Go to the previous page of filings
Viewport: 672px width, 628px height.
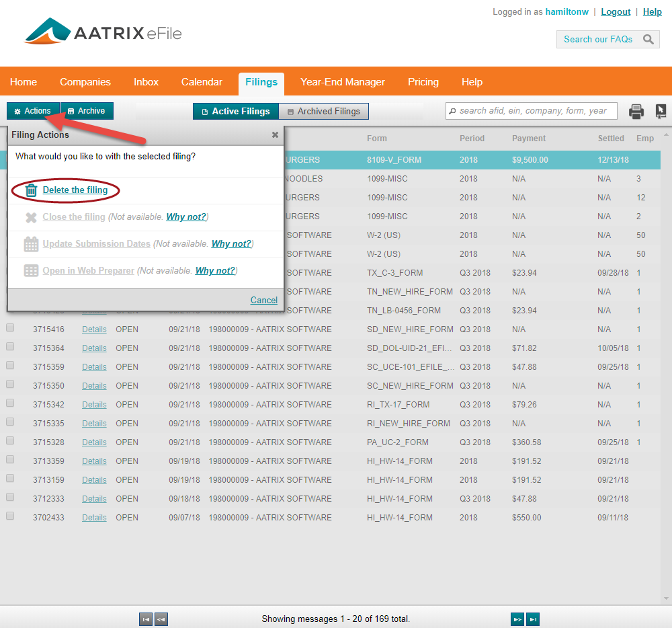[x=161, y=619]
